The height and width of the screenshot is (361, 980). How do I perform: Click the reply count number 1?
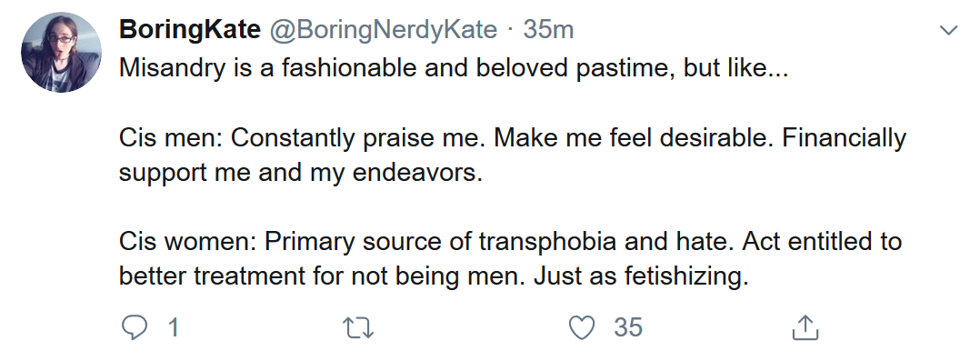tap(173, 328)
